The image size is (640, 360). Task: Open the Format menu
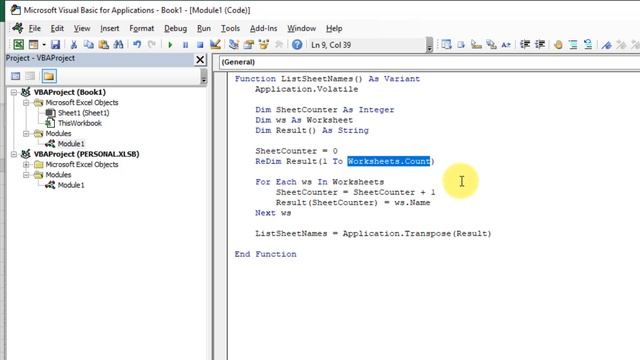click(142, 28)
